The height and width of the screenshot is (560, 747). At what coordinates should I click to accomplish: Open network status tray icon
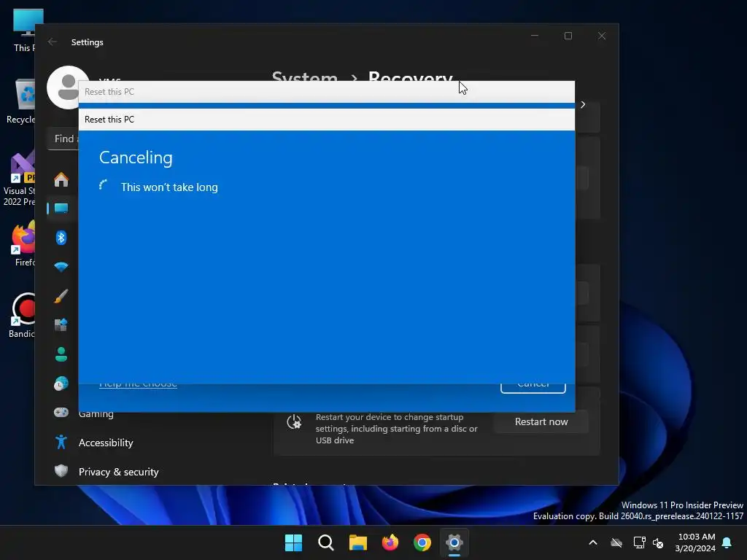(x=639, y=542)
